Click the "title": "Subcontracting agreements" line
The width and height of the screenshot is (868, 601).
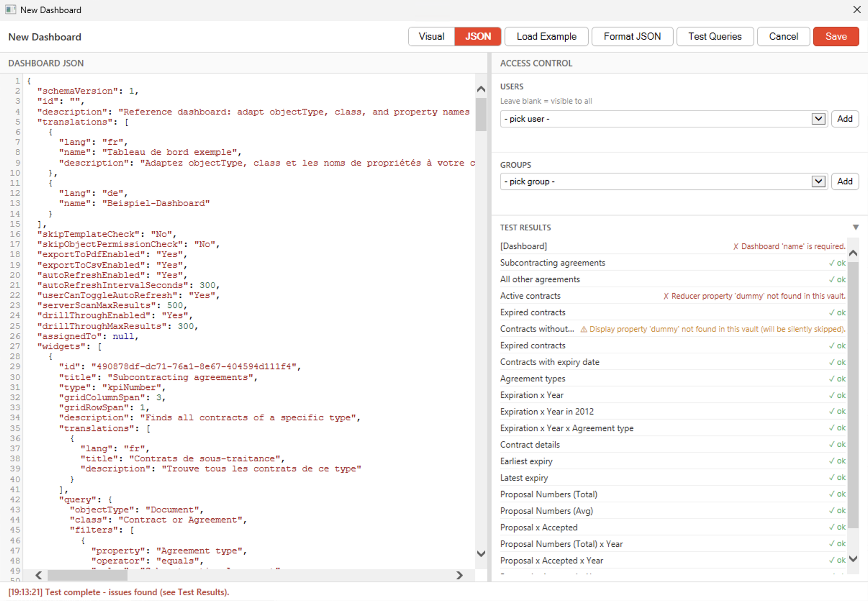tap(158, 377)
